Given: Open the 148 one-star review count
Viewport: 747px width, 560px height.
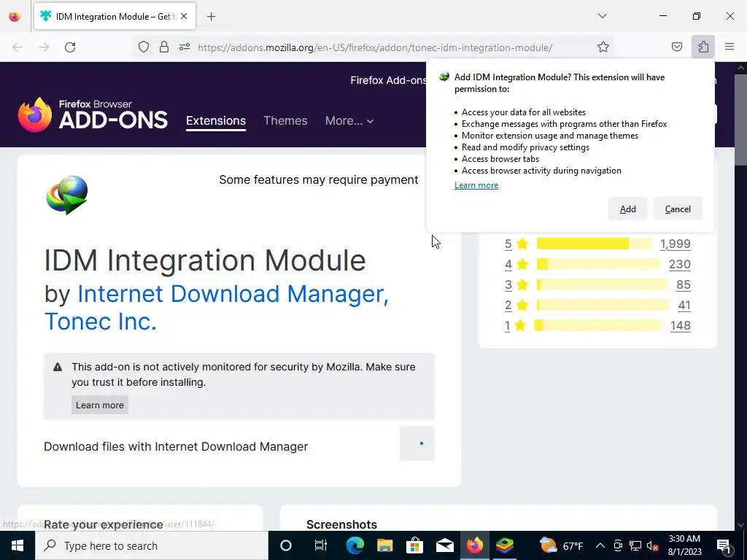Looking at the screenshot, I should pyautogui.click(x=681, y=326).
